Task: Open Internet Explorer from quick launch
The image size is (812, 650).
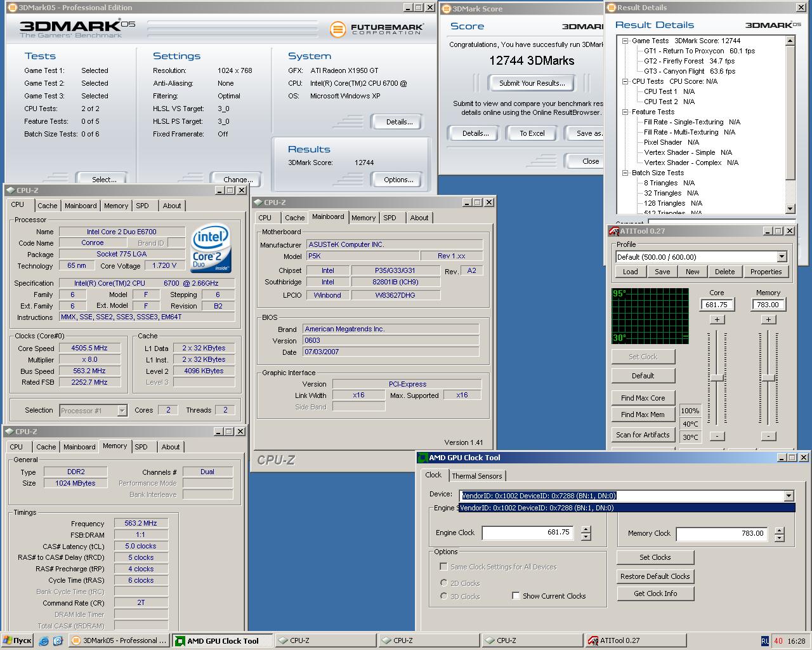Action: click(44, 641)
